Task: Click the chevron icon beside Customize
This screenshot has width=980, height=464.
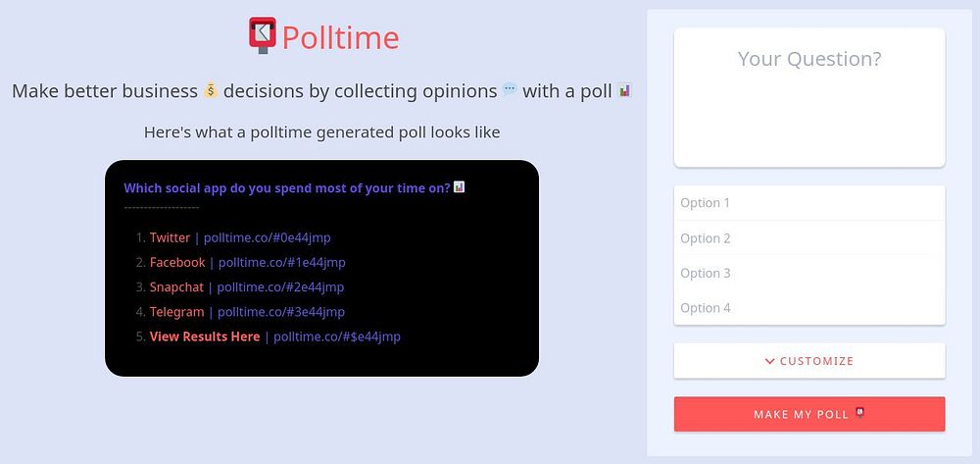Action: coord(770,361)
